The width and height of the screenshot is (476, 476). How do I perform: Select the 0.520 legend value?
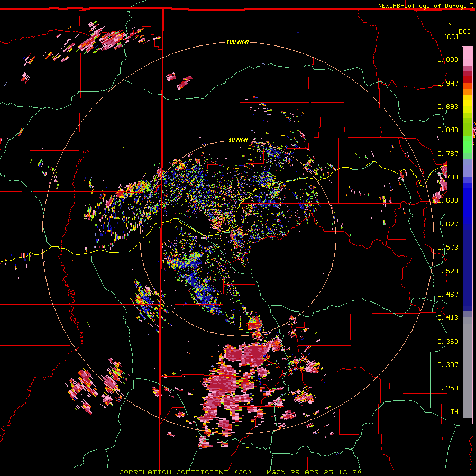tap(448, 271)
